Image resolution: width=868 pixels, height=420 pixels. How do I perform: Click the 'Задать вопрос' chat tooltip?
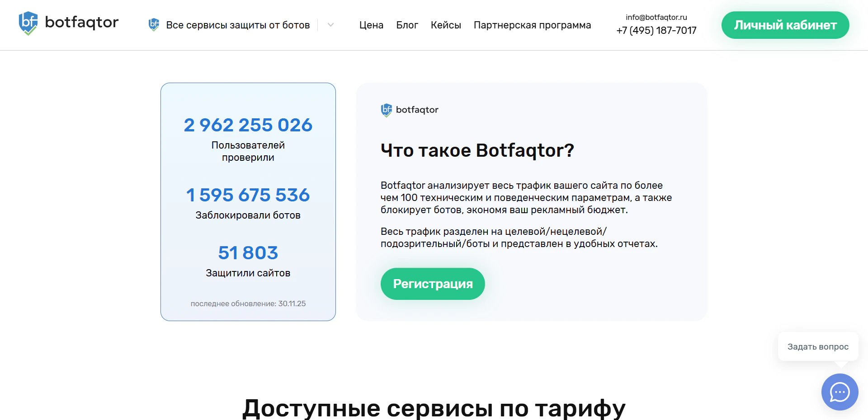(818, 347)
